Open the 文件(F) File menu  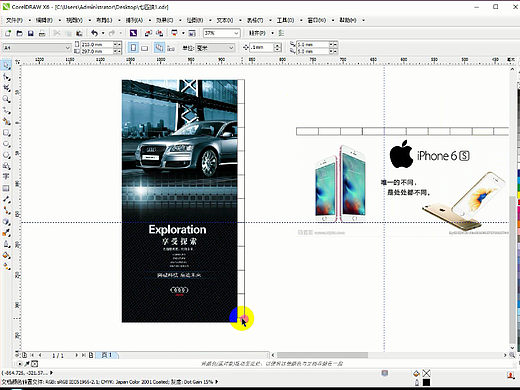coord(14,20)
